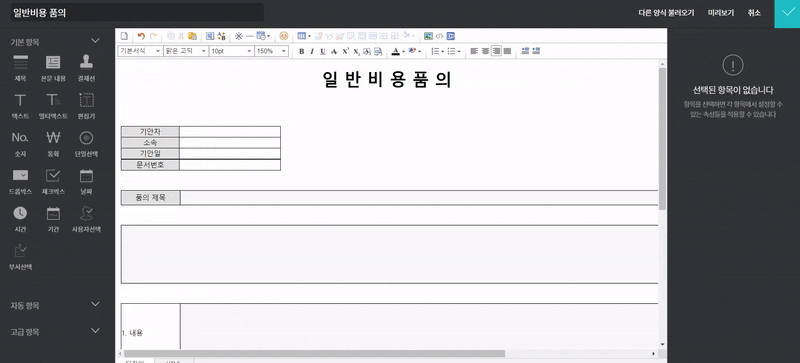Insert an emoticon
800x363 pixels.
pos(284,36)
